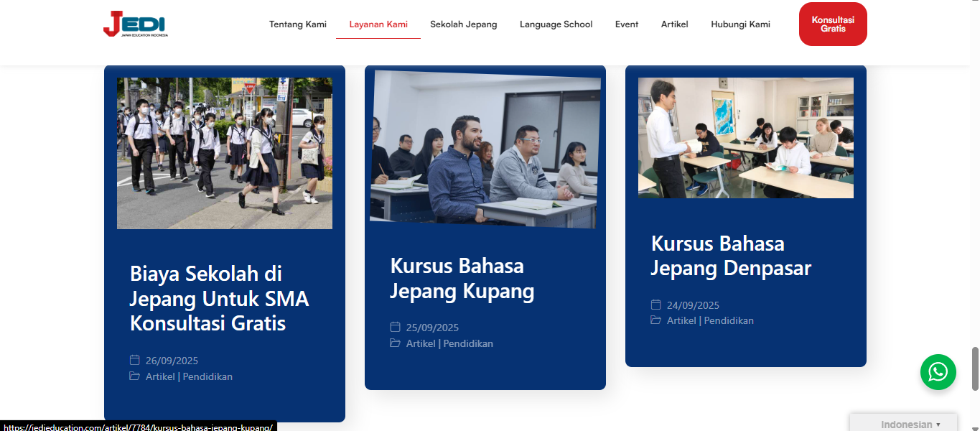This screenshot has height=431, width=980.
Task: Click the calendar icon beside 25/09/2025
Action: 394,327
